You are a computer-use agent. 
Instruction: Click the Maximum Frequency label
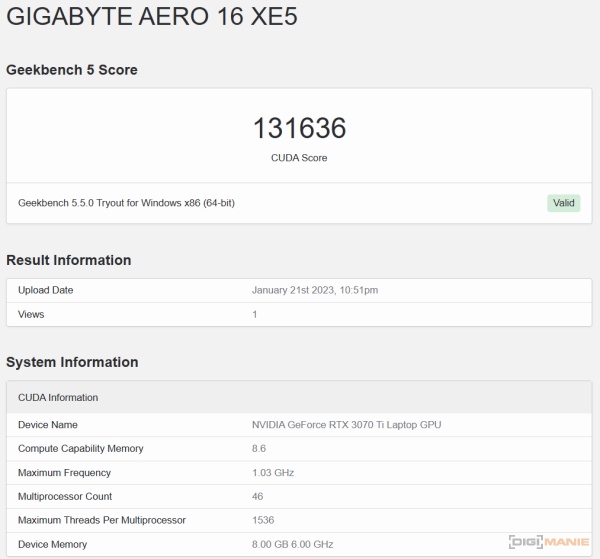64,473
